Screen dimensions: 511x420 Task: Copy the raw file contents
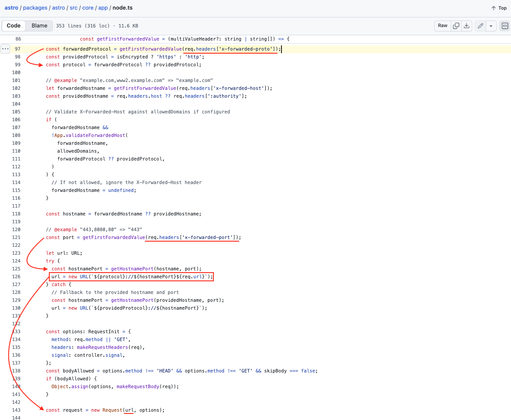tap(456, 26)
